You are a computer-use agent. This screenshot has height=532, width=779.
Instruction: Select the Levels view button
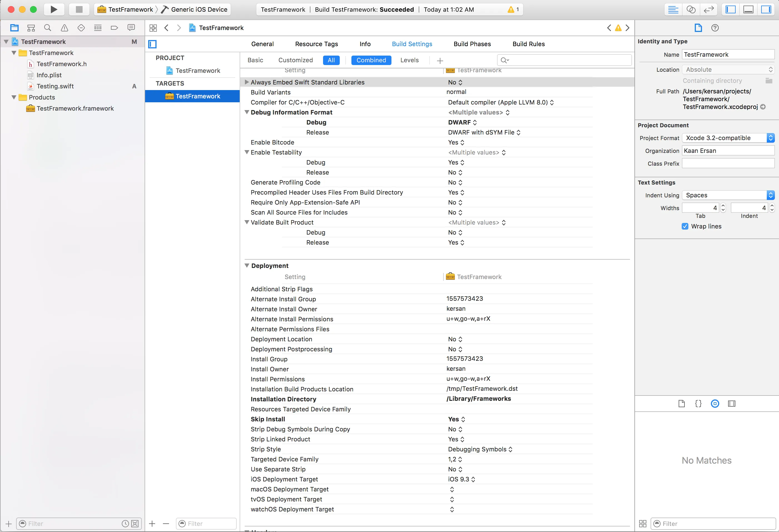point(409,60)
